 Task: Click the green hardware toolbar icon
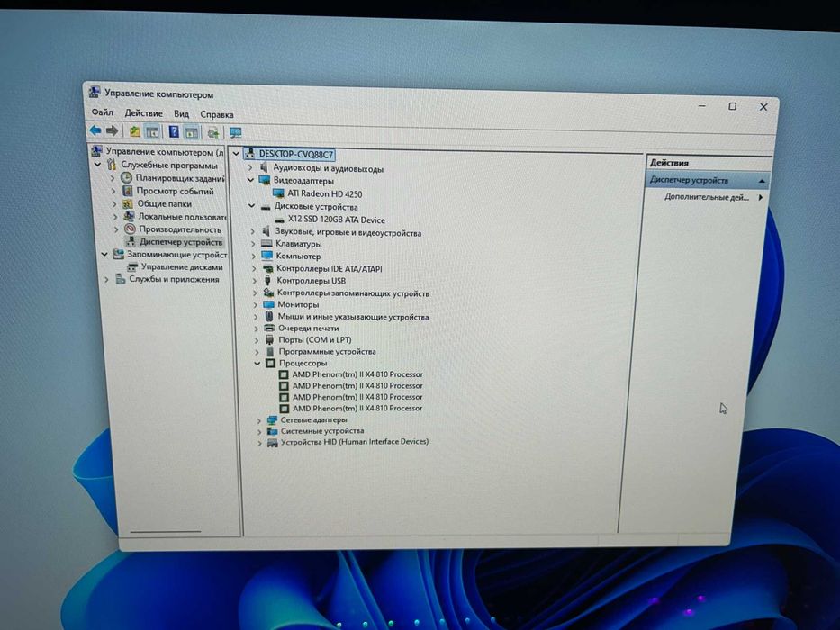(213, 133)
